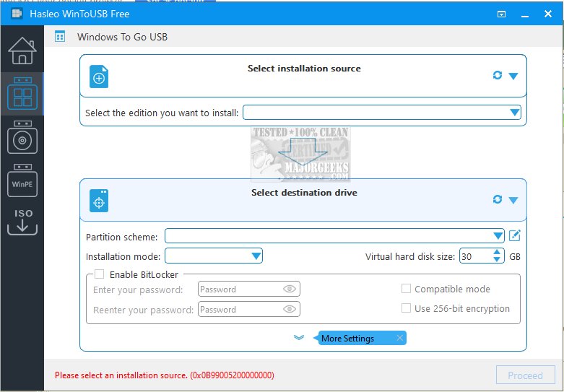The height and width of the screenshot is (392, 564).
Task: Select Windows To Go USB sidebar icon
Action: (x=22, y=94)
